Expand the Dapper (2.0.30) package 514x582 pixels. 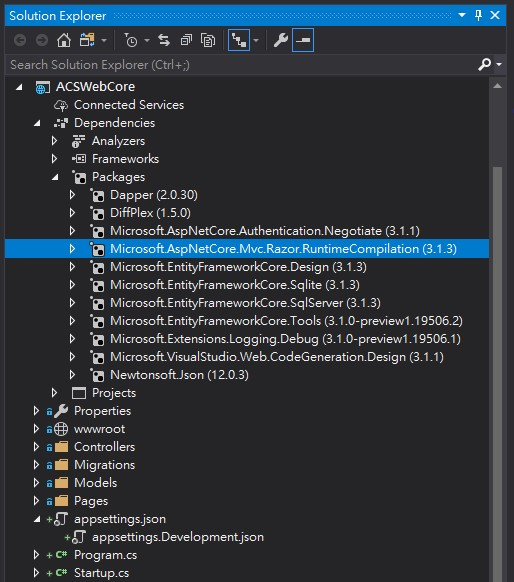point(72,195)
